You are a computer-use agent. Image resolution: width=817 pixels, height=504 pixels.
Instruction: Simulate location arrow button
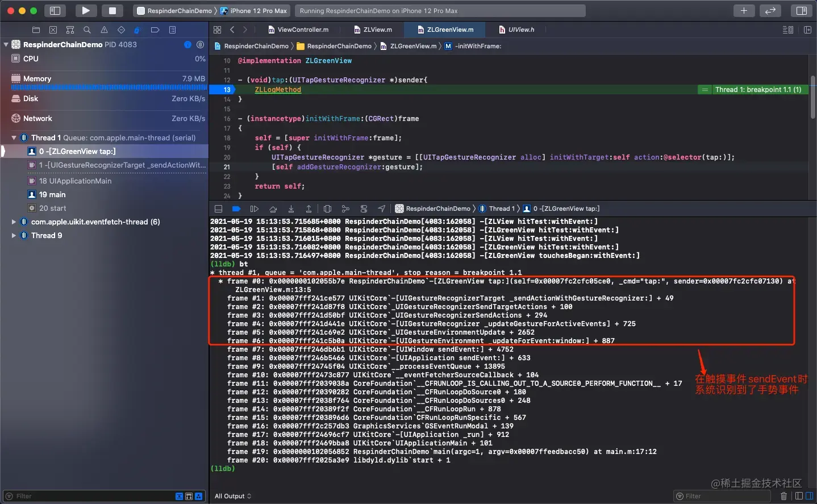coord(382,209)
